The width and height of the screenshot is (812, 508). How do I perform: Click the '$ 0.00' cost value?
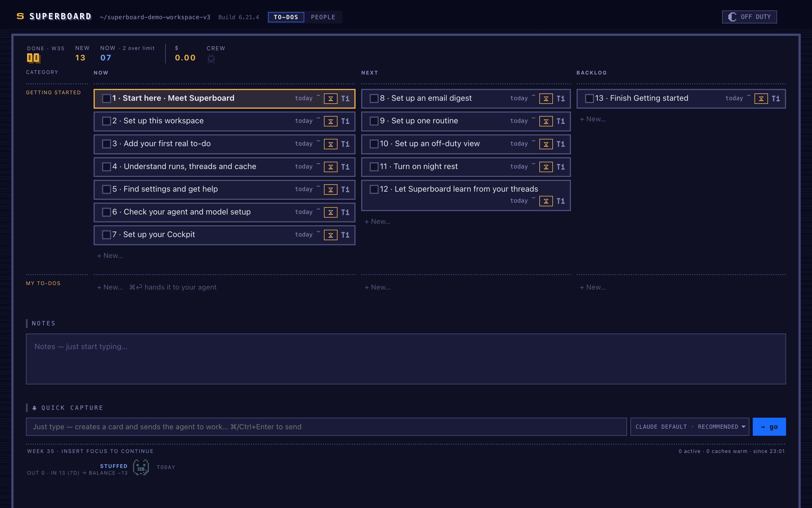coord(185,58)
